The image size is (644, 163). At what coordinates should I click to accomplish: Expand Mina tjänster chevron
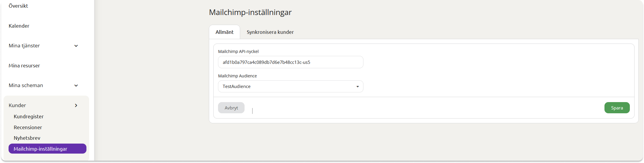(x=76, y=46)
